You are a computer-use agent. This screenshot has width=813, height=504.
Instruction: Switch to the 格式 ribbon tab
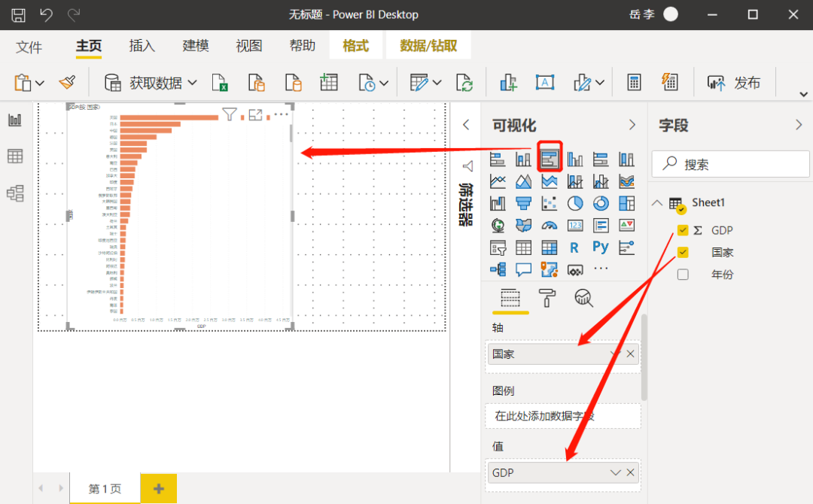click(355, 46)
